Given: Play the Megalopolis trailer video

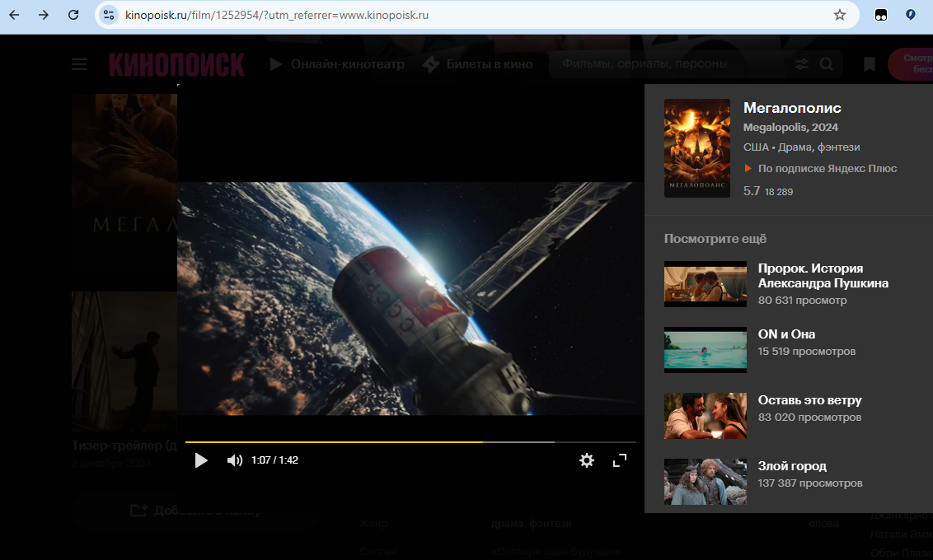Looking at the screenshot, I should (201, 460).
